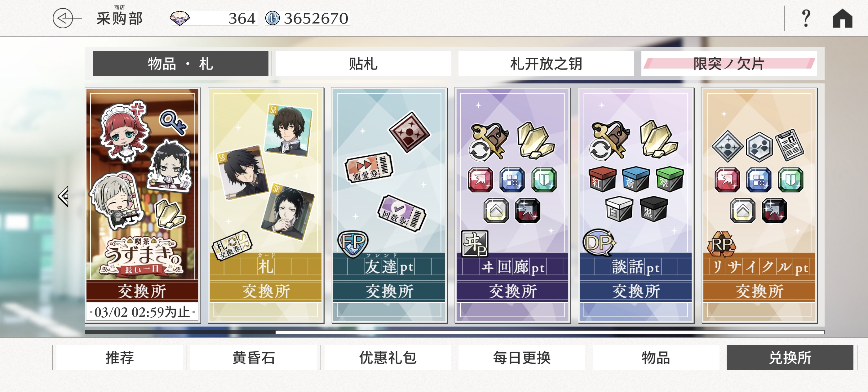The width and height of the screenshot is (868, 392).
Task: Switch to the 贴札 tab
Action: pos(363,64)
